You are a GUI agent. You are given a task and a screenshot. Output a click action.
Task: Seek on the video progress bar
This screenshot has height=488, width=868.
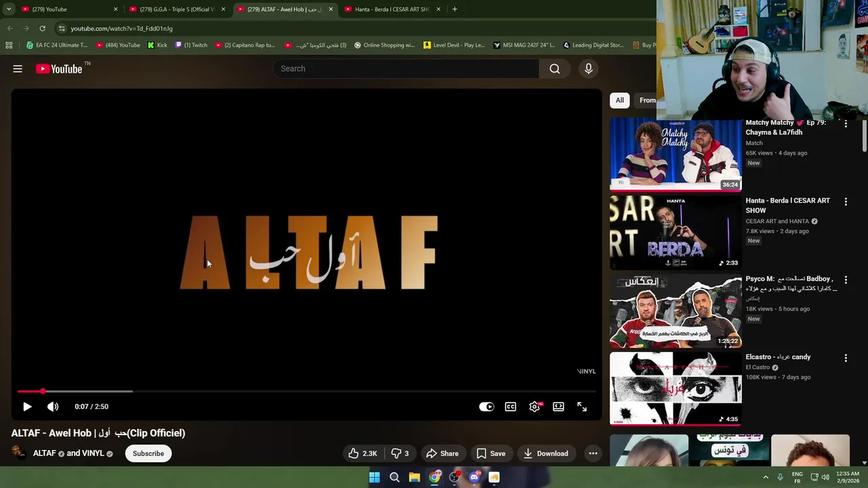(307, 391)
